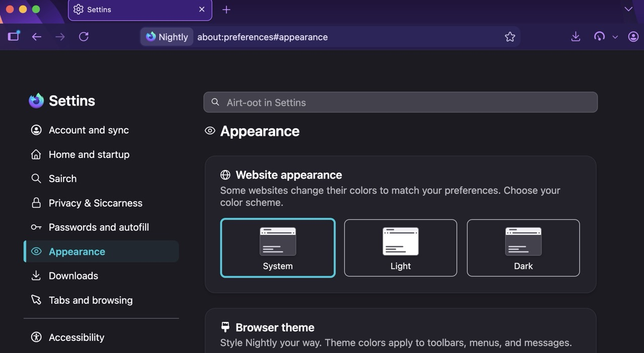
Task: Open Home and startup settings
Action: pyautogui.click(x=101, y=154)
